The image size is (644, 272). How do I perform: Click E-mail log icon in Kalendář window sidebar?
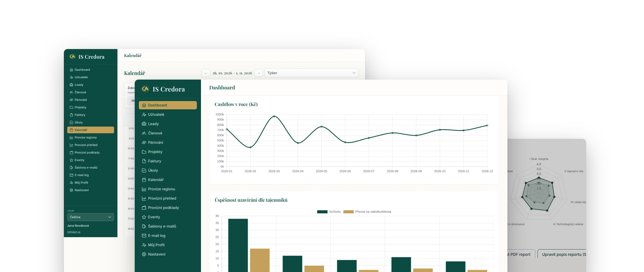click(71, 175)
